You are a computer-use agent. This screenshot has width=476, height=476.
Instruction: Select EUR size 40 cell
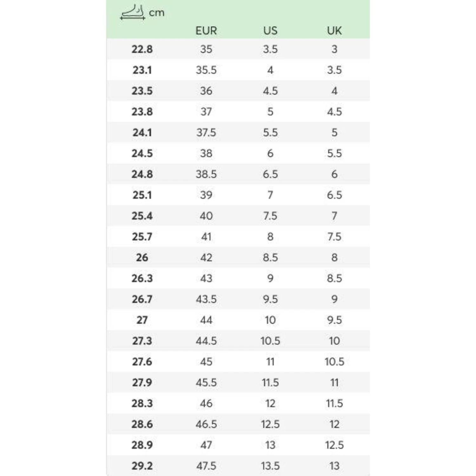click(206, 216)
